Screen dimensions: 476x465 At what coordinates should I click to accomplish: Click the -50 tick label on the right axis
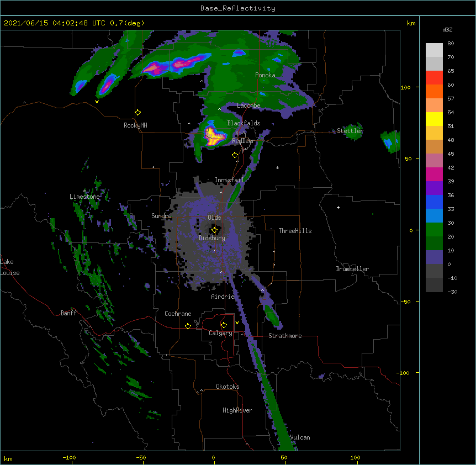(405, 302)
